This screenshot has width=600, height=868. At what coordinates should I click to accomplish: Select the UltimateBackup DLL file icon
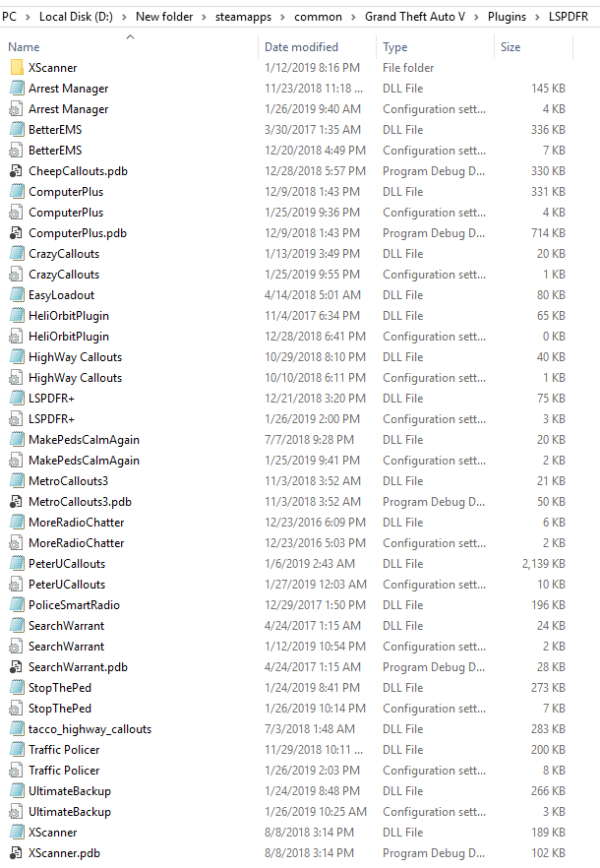[x=17, y=791]
